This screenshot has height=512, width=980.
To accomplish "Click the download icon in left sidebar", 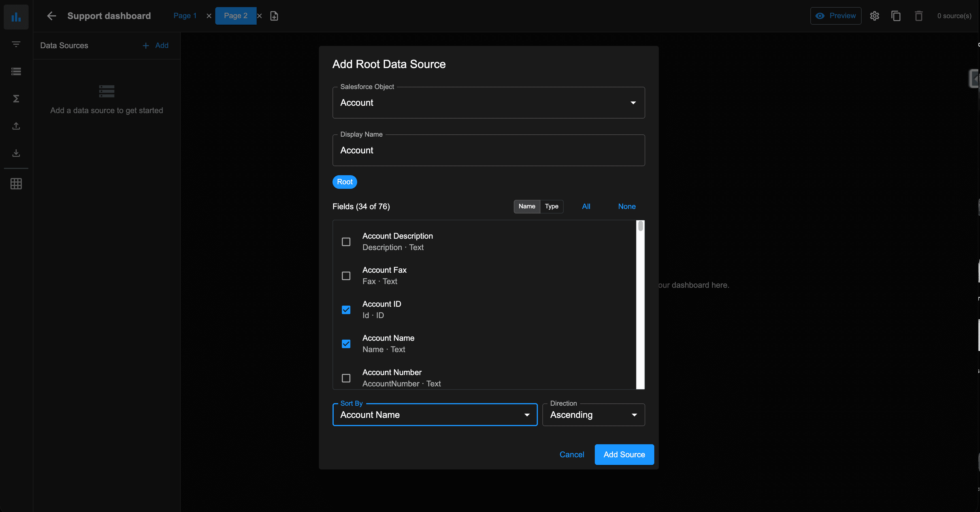I will [x=16, y=153].
